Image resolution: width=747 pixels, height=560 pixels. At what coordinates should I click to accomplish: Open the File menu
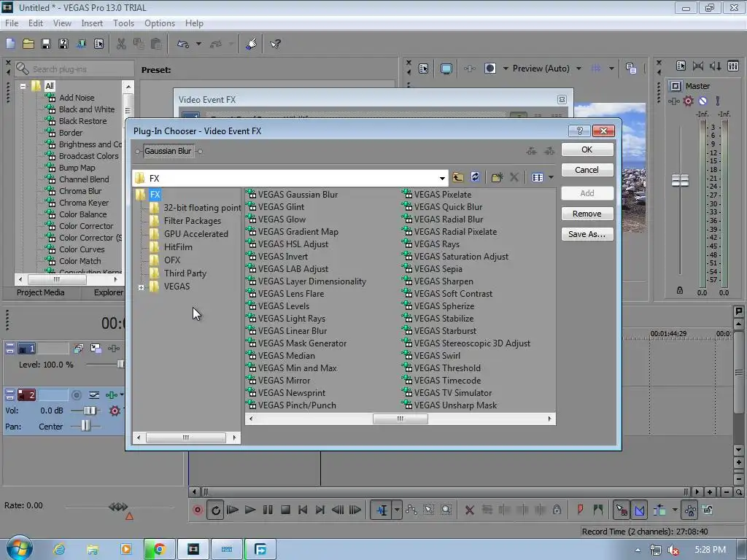pyautogui.click(x=12, y=23)
